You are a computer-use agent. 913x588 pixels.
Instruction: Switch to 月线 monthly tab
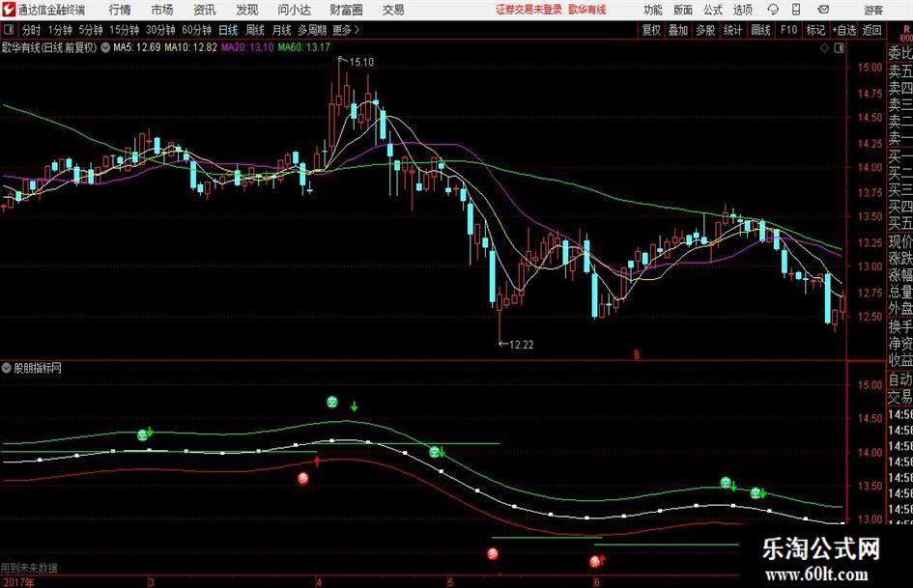tap(282, 30)
